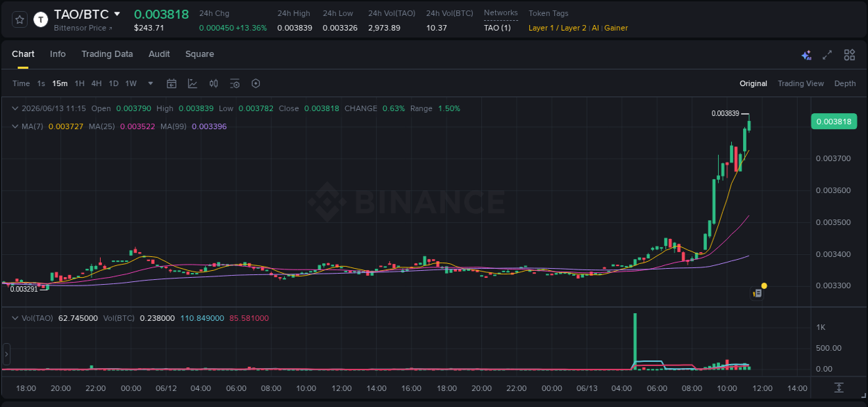Image resolution: width=868 pixels, height=407 pixels.
Task: Click the Layer 1 / Layer 2 tag
Action: [558, 28]
